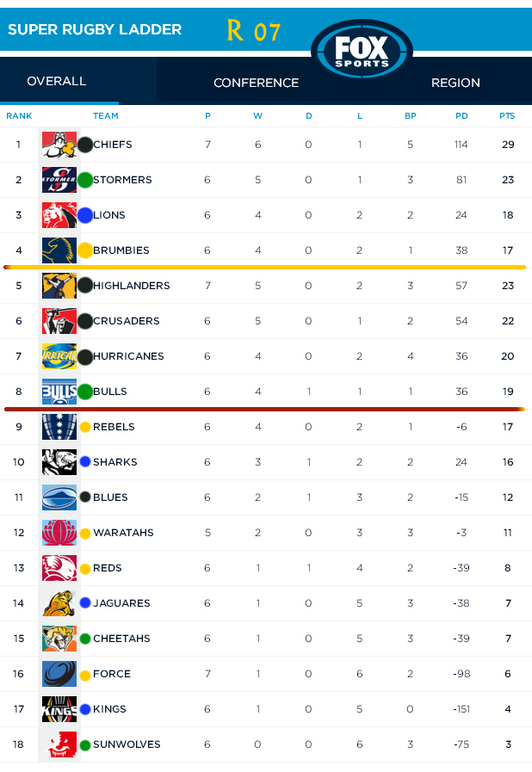
Task: Click the Stormers team logo
Action: click(x=59, y=180)
